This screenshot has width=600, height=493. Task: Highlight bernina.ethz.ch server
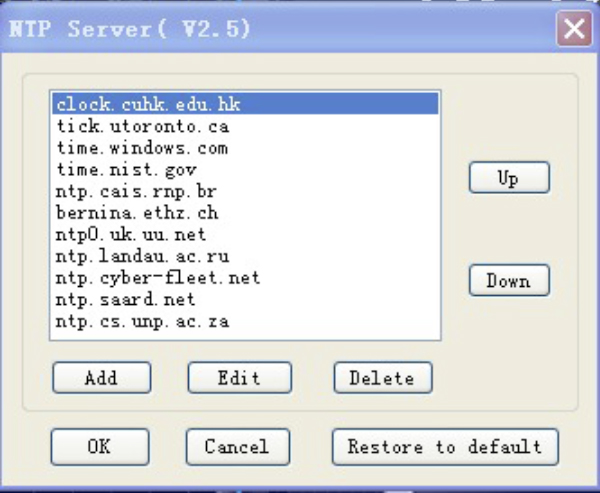click(x=245, y=212)
